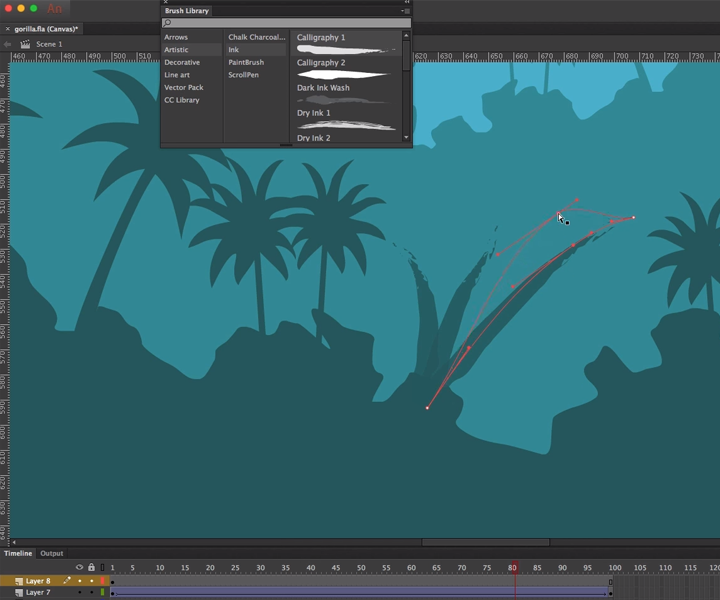The image size is (720, 600).
Task: Select the gorilla.fla (Canvas) document tab
Action: [x=46, y=29]
